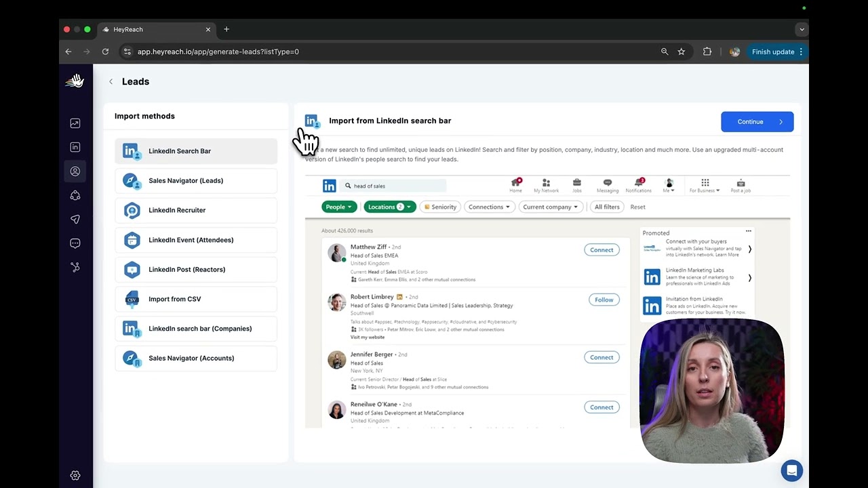Open the paper plane icon in sidebar
Image resolution: width=868 pixels, height=488 pixels.
(75, 220)
